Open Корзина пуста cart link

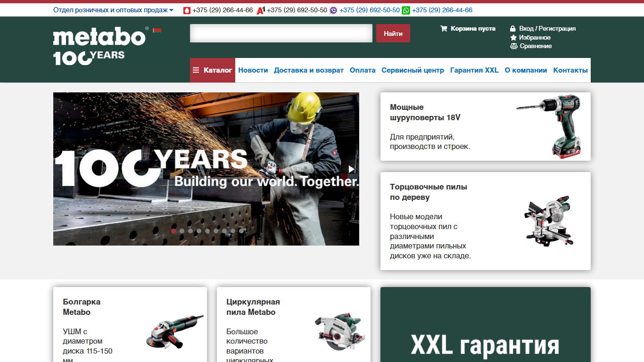tap(473, 28)
